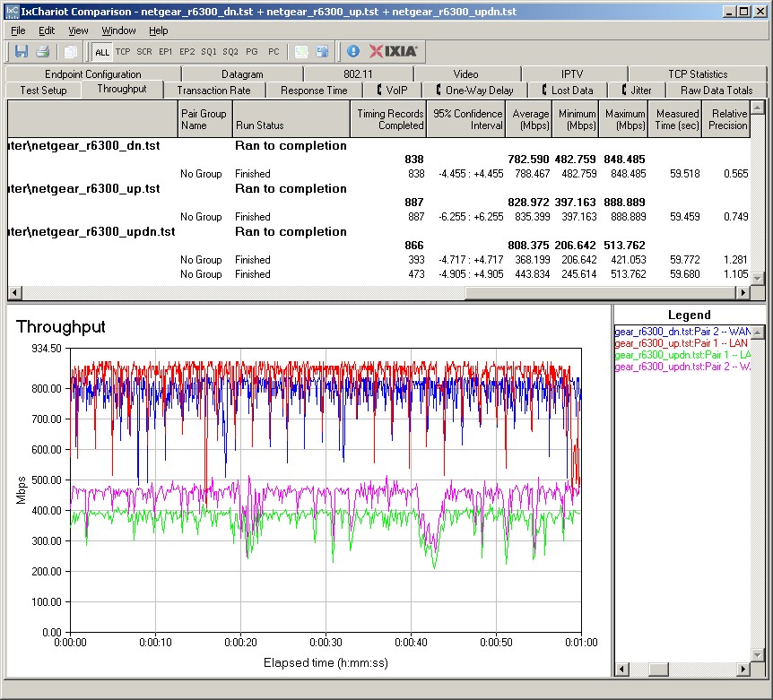Click the results table scroll-down arrow
Viewport: 773px width, 700px height.
click(x=757, y=279)
